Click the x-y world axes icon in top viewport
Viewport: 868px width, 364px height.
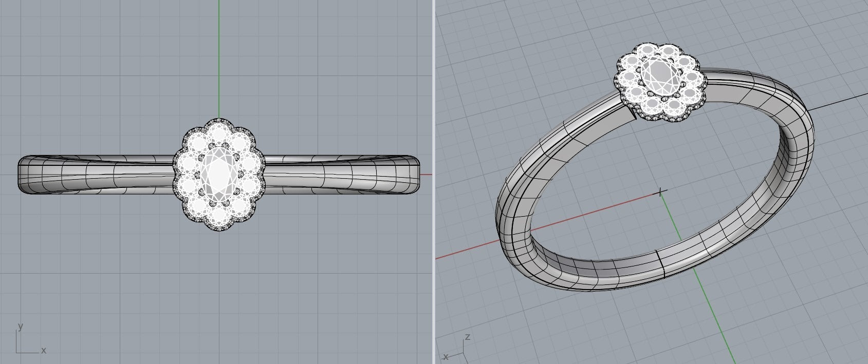(31, 338)
